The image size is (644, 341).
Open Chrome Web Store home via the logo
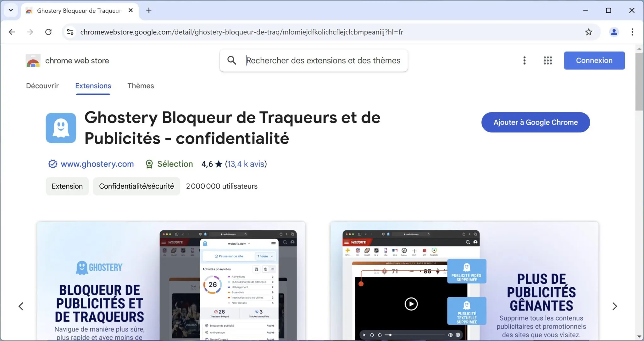click(33, 60)
